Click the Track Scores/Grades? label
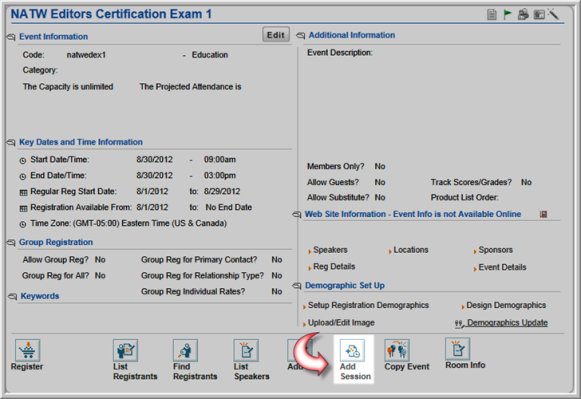581x399 pixels. (x=471, y=182)
